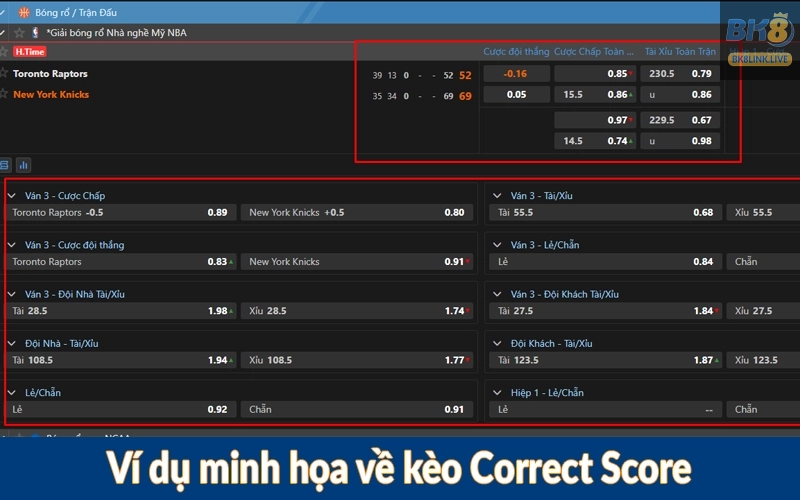Collapse Đội Khách - Tài/Xỉu market
This screenshot has height=500, width=800.
(497, 343)
